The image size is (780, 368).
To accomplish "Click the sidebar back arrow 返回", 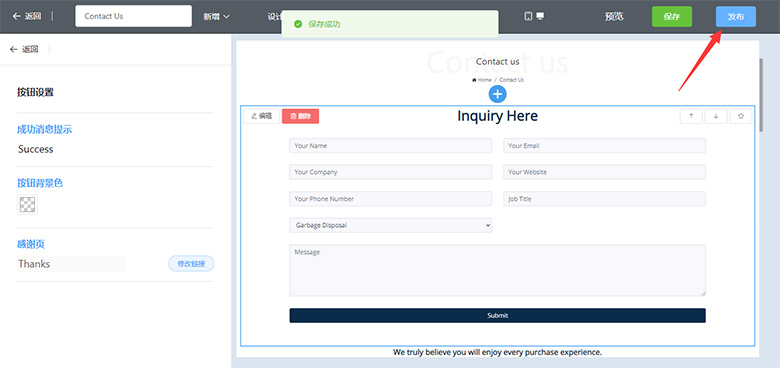I will (x=24, y=49).
